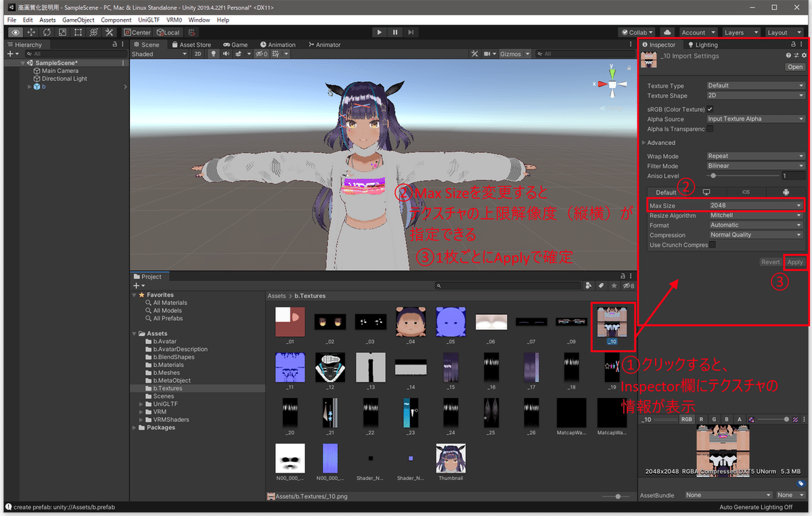The image size is (812, 516).
Task: Lock the Hierarchy panel
Action: tap(114, 45)
